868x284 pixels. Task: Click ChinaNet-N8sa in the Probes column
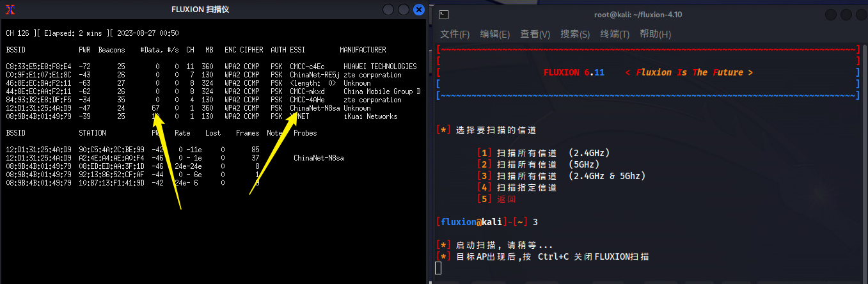click(x=319, y=158)
